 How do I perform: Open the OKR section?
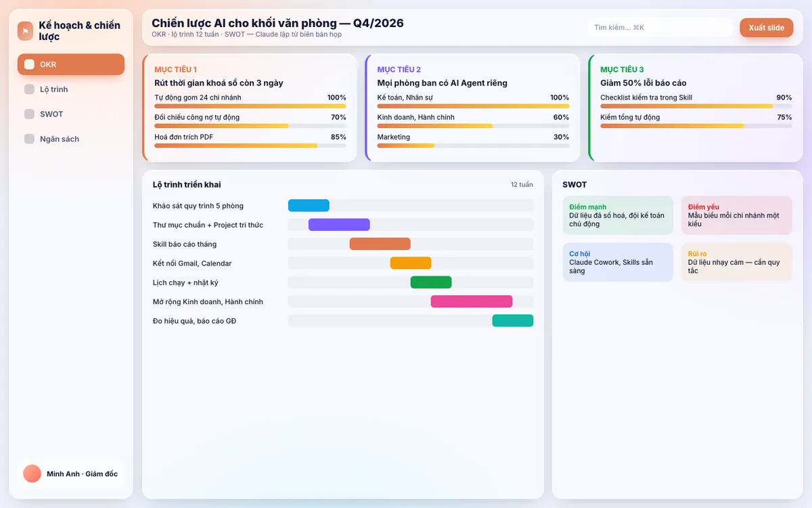[71, 64]
